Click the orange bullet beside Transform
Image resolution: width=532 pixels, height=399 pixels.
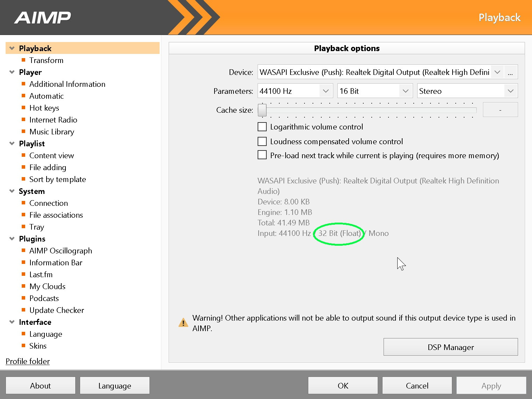pos(23,60)
